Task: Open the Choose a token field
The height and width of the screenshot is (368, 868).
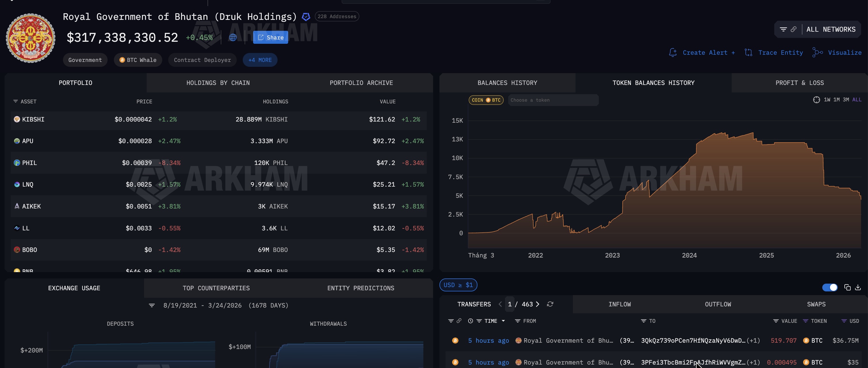Action: pos(552,100)
